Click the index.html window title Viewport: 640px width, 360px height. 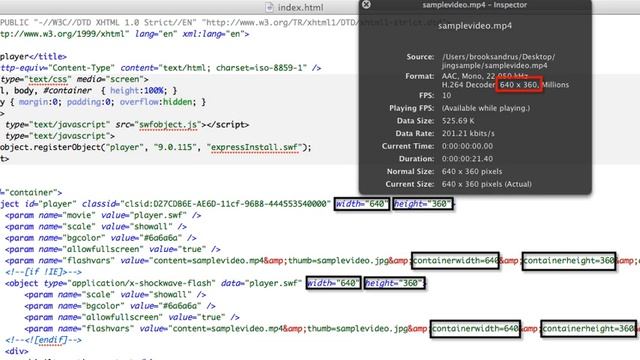(300, 7)
